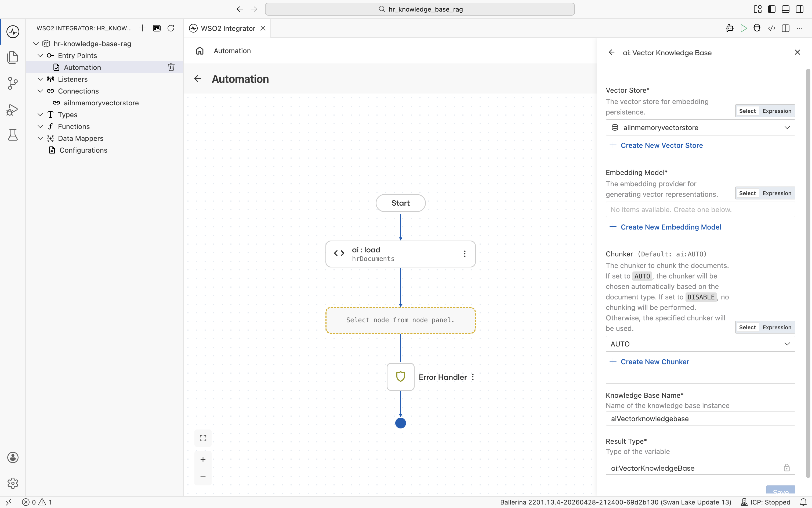Click the hr_knowledge_base_rag search bar
812x508 pixels.
[420, 9]
